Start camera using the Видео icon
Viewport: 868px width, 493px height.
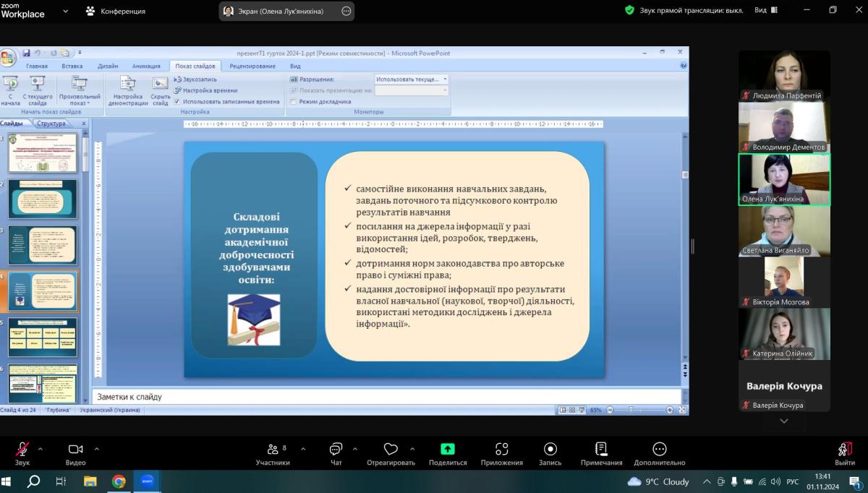pyautogui.click(x=75, y=450)
